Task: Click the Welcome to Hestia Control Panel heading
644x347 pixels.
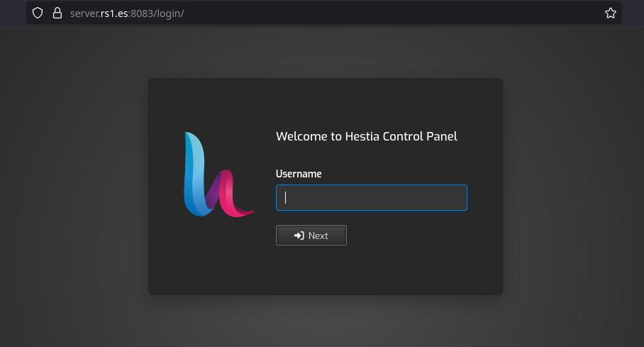Action: (x=367, y=136)
